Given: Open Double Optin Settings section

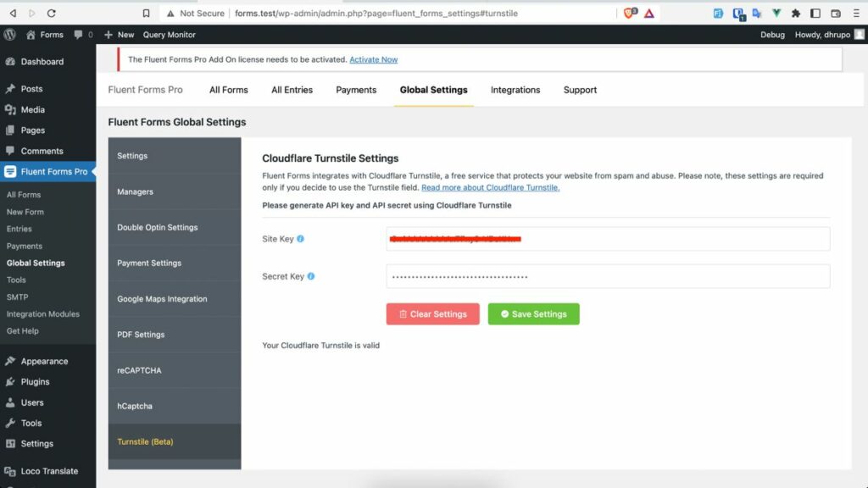Looking at the screenshot, I should 175,227.
